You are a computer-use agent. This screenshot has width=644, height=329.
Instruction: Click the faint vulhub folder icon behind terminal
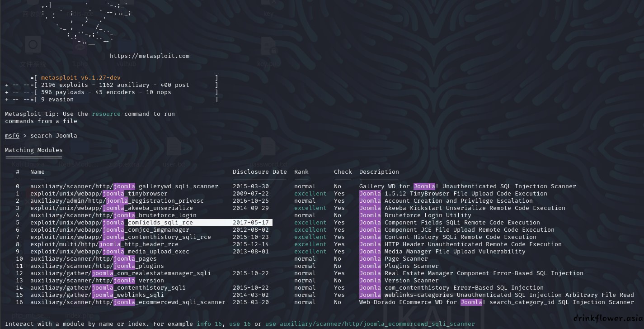click(x=126, y=52)
